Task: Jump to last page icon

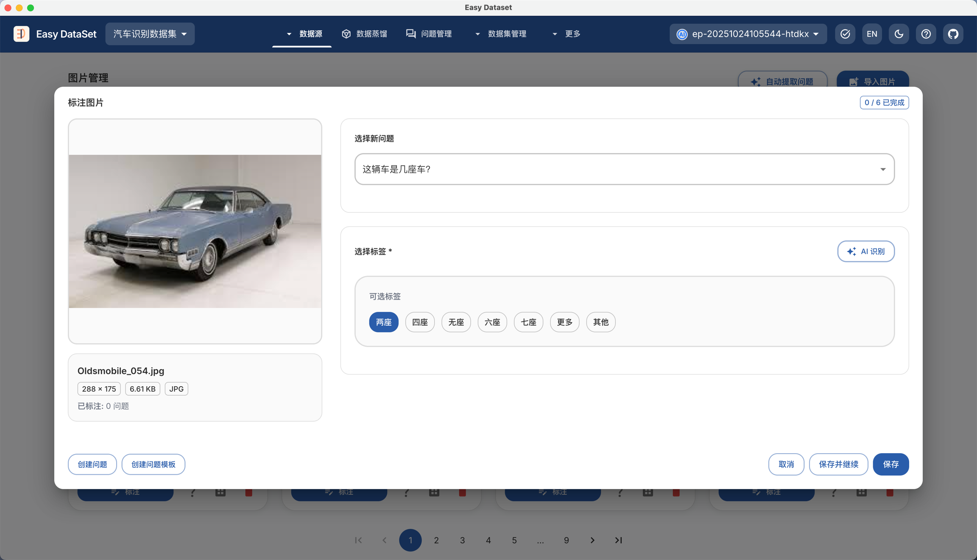Action: [618, 540]
